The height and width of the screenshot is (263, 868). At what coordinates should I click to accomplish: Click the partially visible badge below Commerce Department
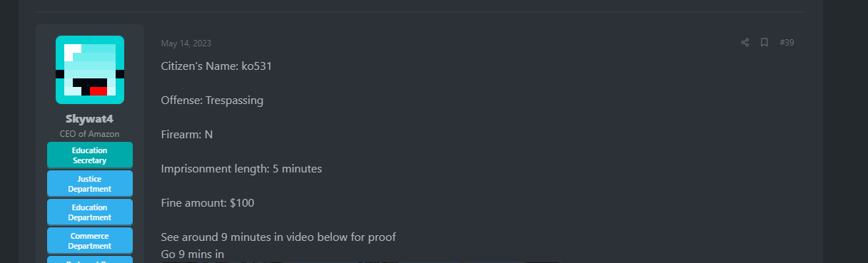click(90, 259)
